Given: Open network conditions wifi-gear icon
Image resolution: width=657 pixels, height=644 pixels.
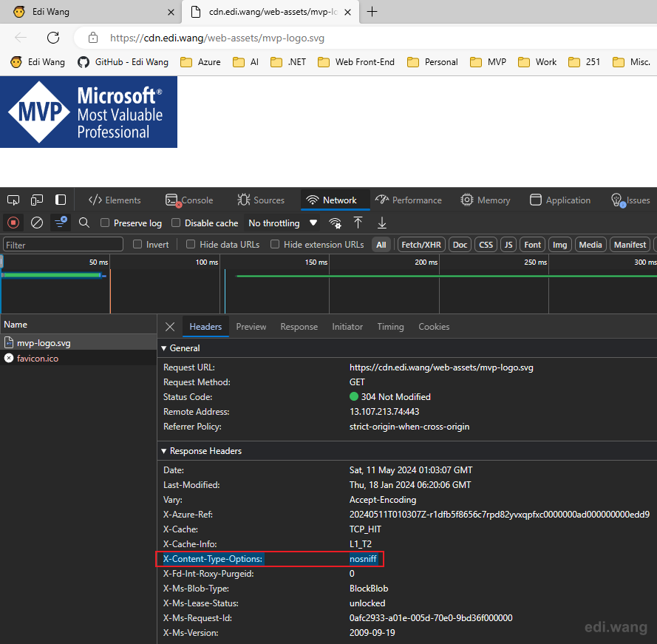Looking at the screenshot, I should click(x=335, y=223).
